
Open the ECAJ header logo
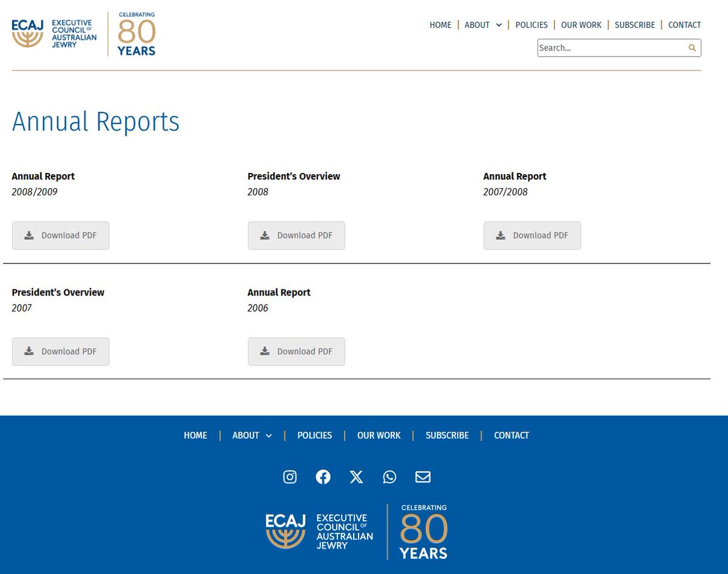tap(53, 33)
